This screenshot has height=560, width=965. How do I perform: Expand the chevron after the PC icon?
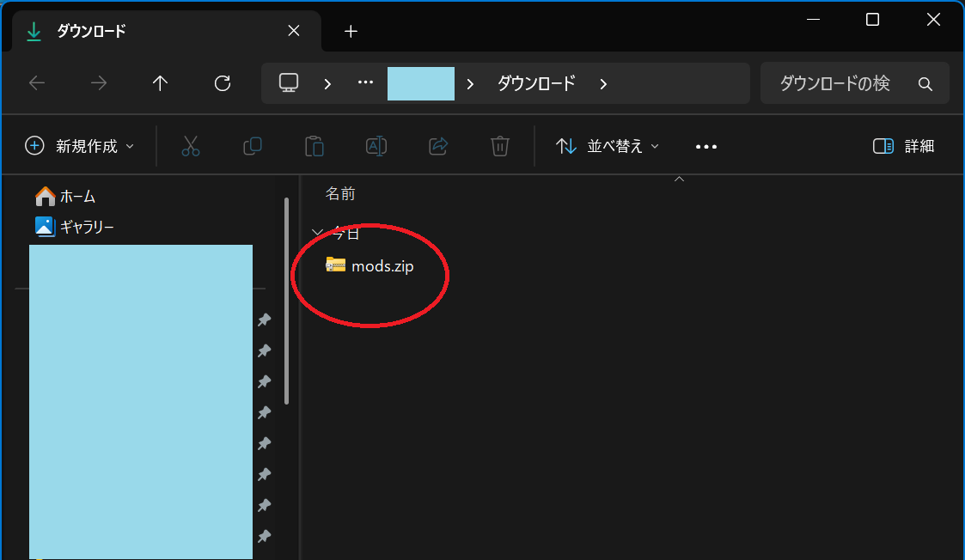(x=327, y=83)
